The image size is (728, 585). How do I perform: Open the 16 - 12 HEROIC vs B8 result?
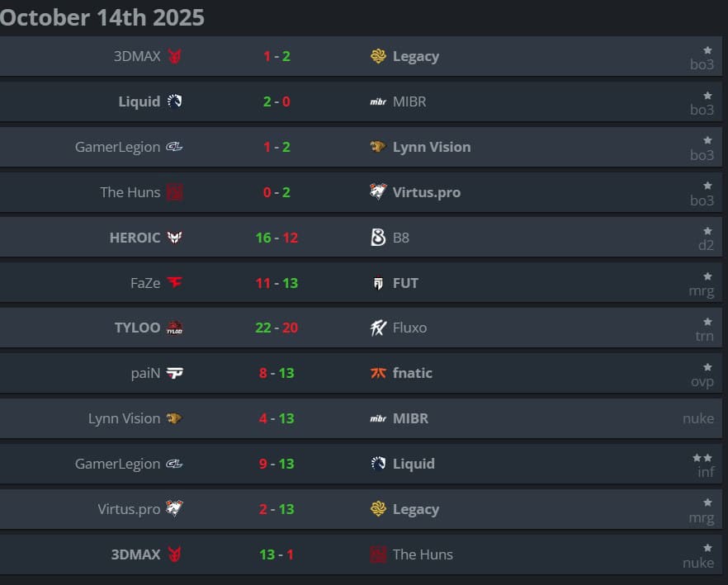(277, 238)
